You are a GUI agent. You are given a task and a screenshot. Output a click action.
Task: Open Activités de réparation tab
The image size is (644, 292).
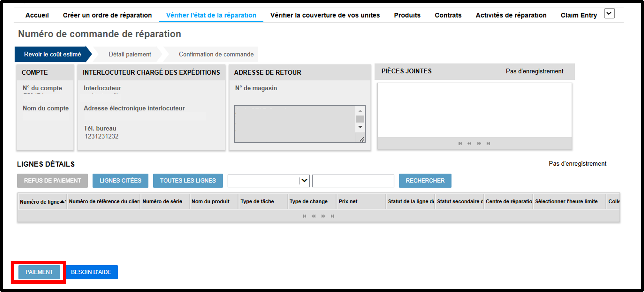pos(511,15)
